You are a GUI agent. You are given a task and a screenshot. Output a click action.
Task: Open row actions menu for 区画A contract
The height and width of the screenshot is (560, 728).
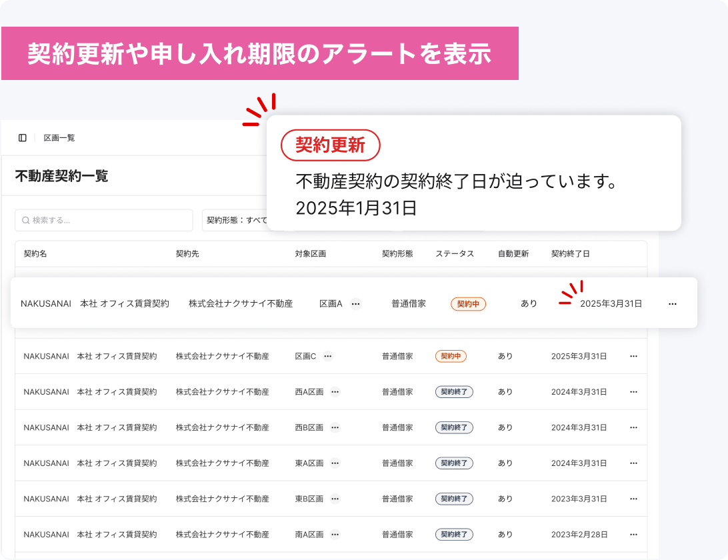point(673,304)
